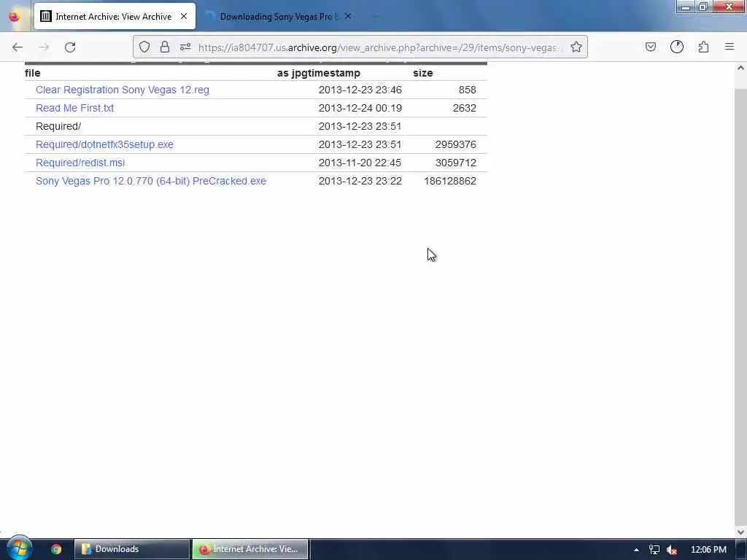This screenshot has width=747, height=560.
Task: Click the muted volume tray icon
Action: (672, 550)
